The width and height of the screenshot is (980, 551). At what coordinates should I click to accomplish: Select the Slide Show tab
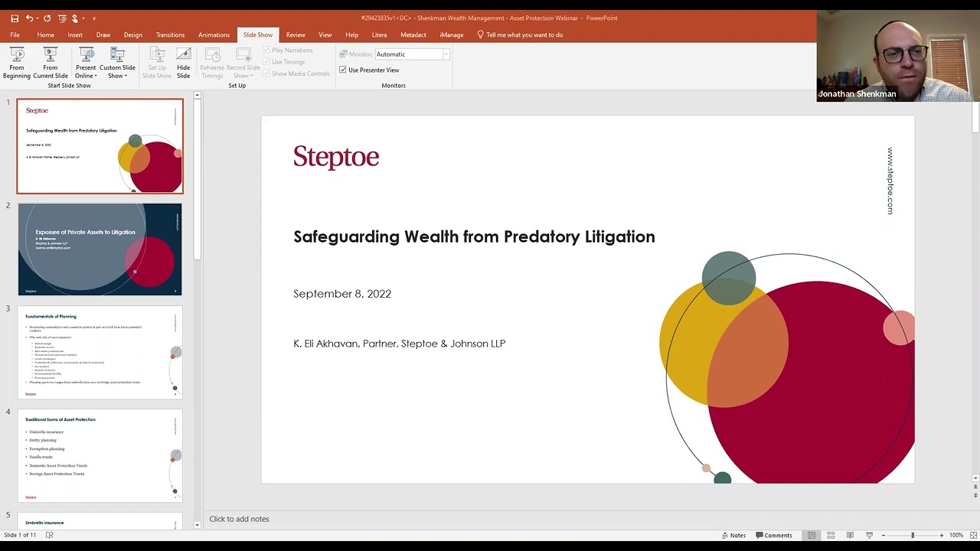pyautogui.click(x=258, y=34)
